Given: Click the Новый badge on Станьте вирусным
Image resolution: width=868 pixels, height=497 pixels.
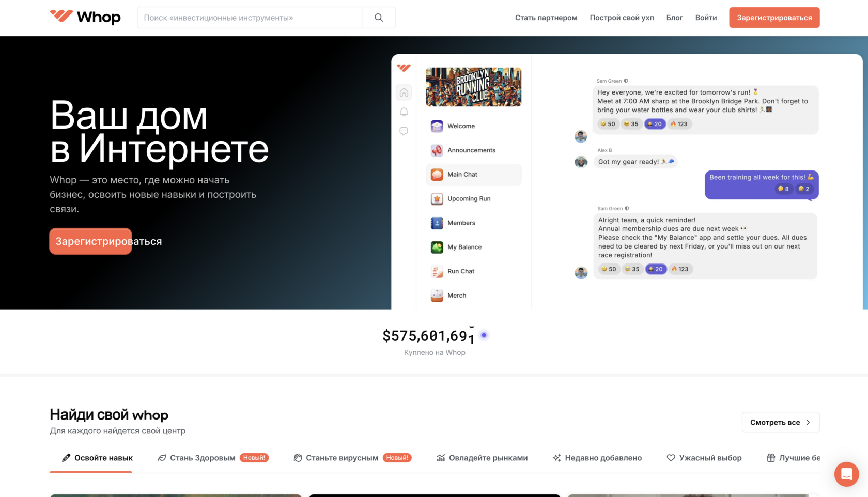Looking at the screenshot, I should coord(397,458).
